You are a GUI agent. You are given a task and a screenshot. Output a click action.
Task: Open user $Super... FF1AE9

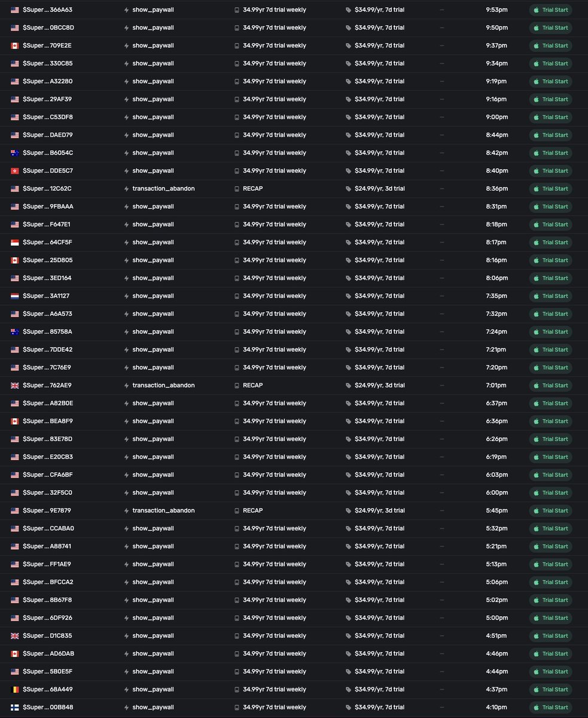coord(47,564)
